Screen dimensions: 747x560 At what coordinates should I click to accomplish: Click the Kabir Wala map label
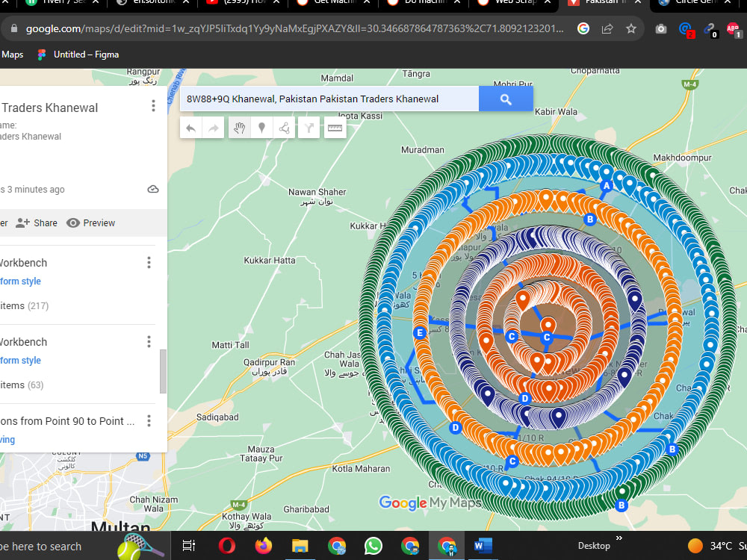click(x=556, y=111)
